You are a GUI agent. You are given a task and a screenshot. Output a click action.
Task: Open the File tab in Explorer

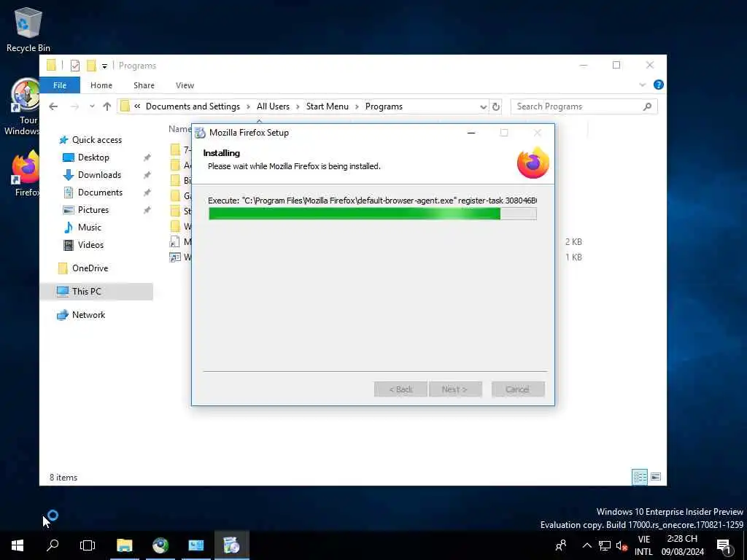click(60, 85)
